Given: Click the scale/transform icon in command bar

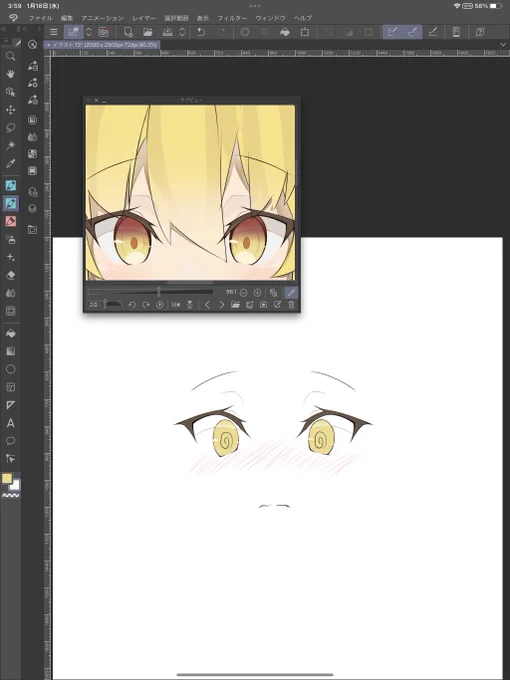Looking at the screenshot, I should pos(305,32).
